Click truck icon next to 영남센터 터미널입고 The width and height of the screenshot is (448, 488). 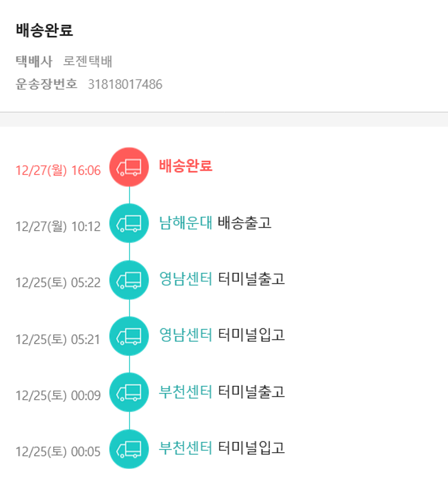[x=129, y=336]
